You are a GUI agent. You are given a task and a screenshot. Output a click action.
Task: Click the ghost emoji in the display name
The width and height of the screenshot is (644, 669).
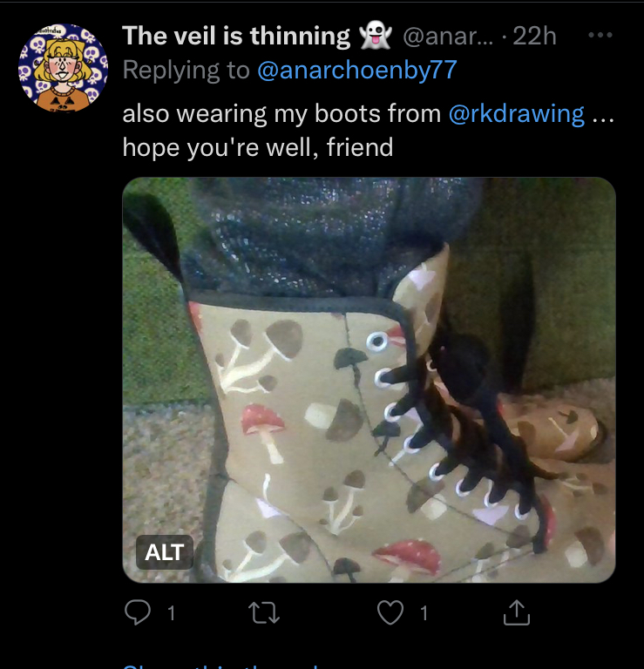tap(375, 36)
